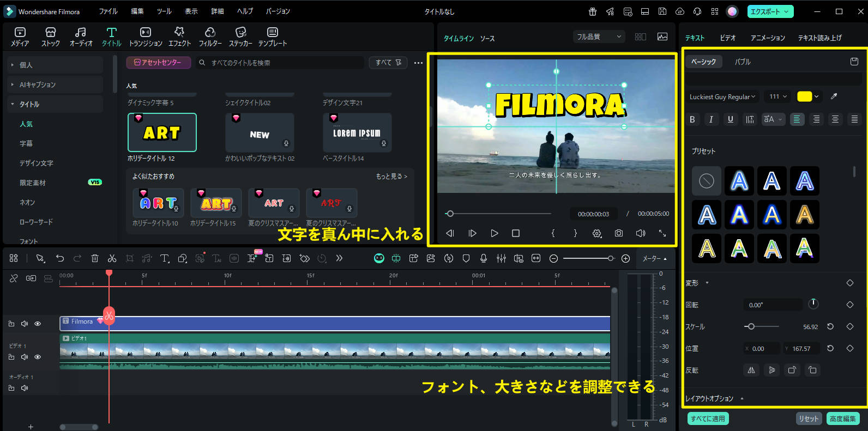Image resolution: width=868 pixels, height=431 pixels.
Task: Open the 編集 menu
Action: click(x=137, y=11)
